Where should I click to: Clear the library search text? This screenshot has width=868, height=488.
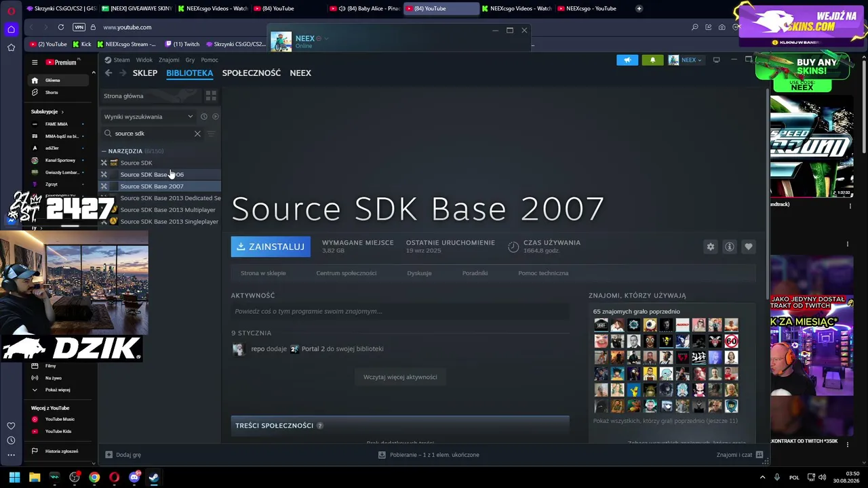(x=197, y=134)
